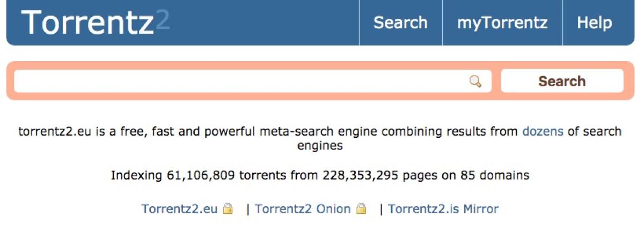The image size is (644, 239).
Task: Follow the "dozens" link in the description
Action: tap(543, 131)
